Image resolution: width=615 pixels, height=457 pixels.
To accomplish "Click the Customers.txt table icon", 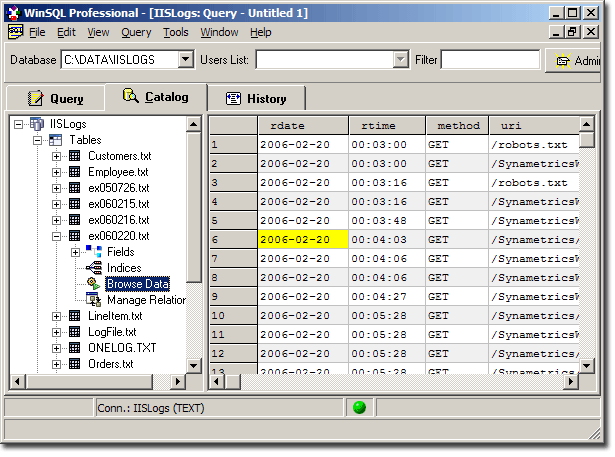I will pyautogui.click(x=75, y=156).
